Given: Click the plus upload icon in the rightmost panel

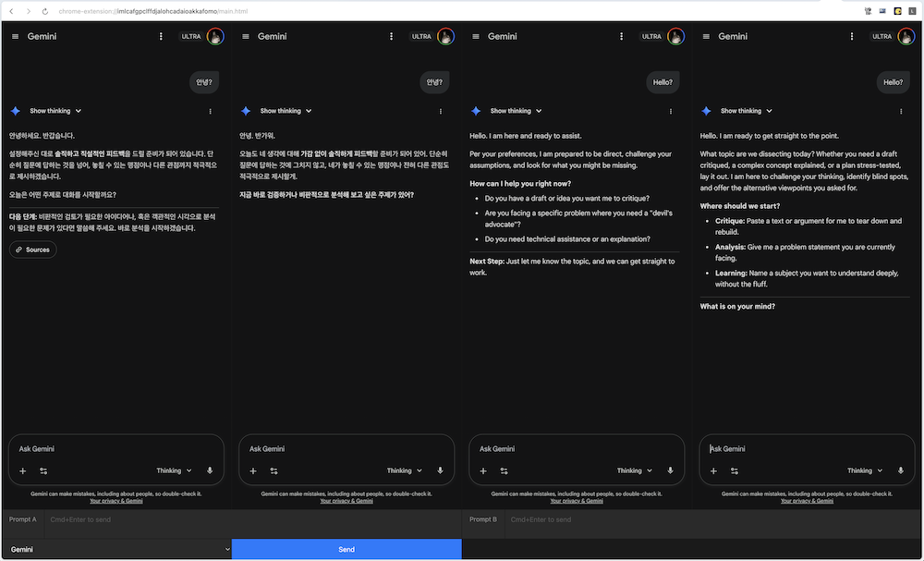Looking at the screenshot, I should click(x=713, y=470).
